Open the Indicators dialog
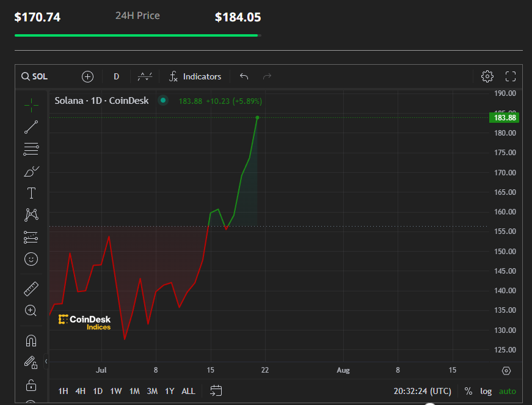 coord(195,76)
